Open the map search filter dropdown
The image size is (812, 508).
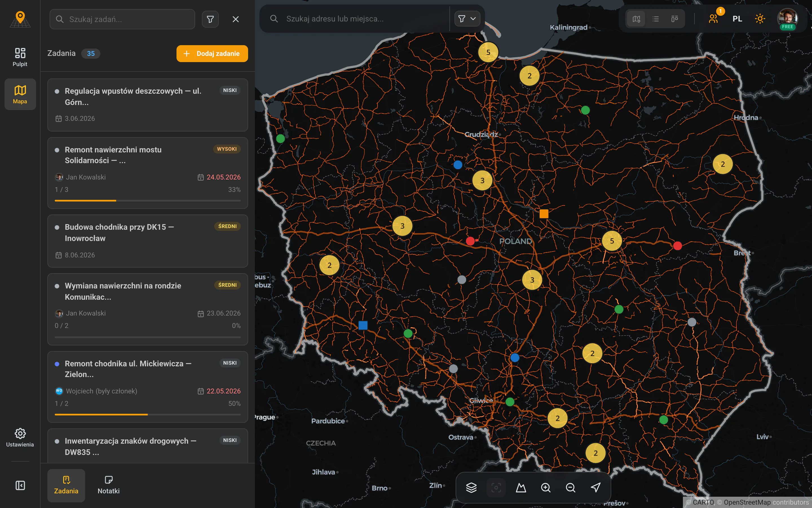point(467,18)
